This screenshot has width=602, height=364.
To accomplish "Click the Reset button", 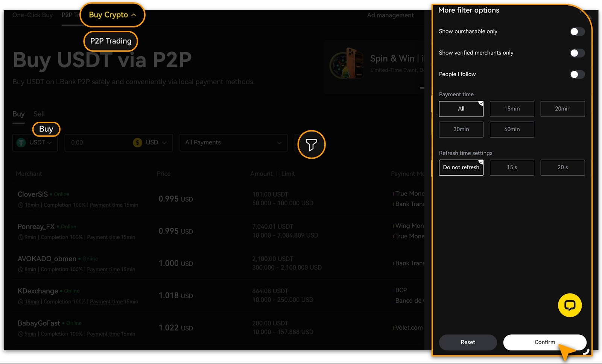I will pos(468,342).
